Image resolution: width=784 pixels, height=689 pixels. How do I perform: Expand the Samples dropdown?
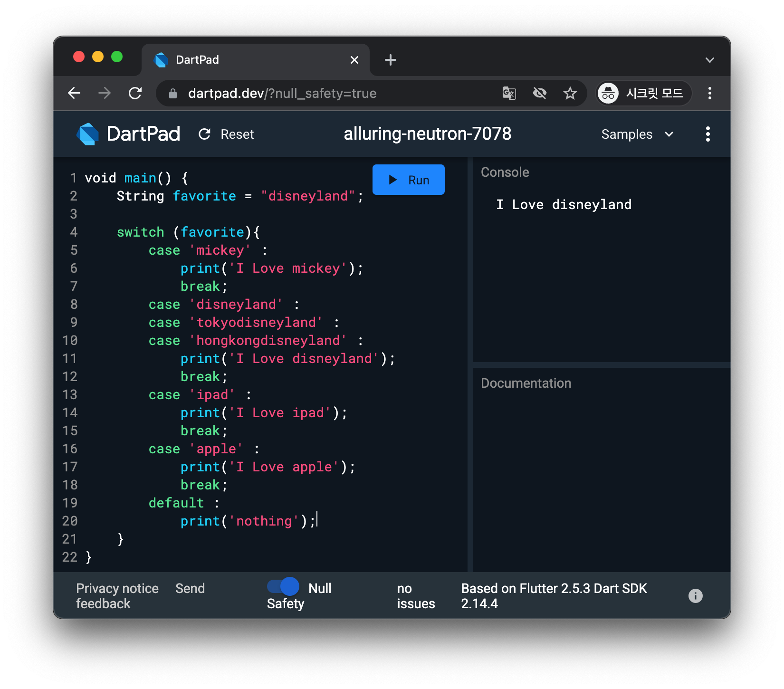tap(638, 134)
